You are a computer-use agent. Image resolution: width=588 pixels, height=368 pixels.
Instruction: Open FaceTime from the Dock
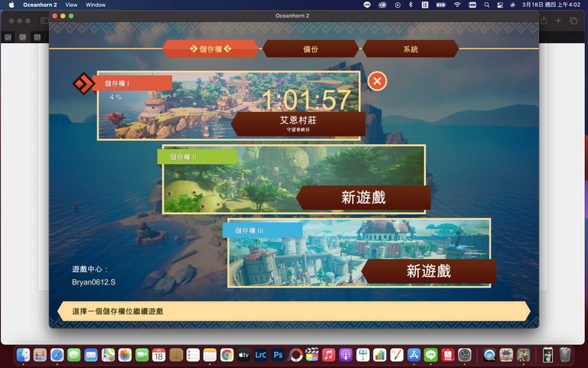tap(142, 354)
